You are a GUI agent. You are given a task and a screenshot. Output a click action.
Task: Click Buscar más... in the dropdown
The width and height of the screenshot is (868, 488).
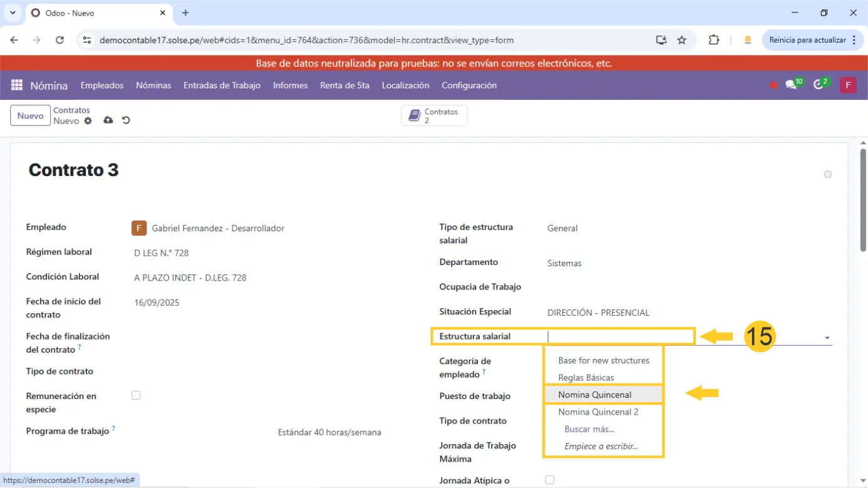[x=589, y=429]
